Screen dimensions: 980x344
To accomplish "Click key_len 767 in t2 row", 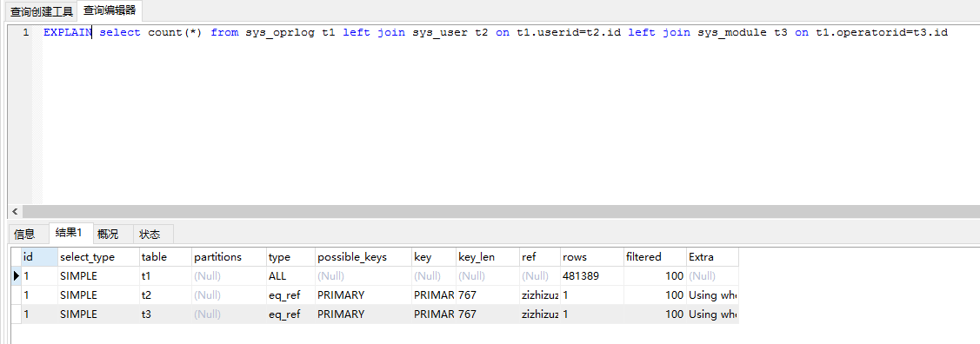I will [488, 295].
